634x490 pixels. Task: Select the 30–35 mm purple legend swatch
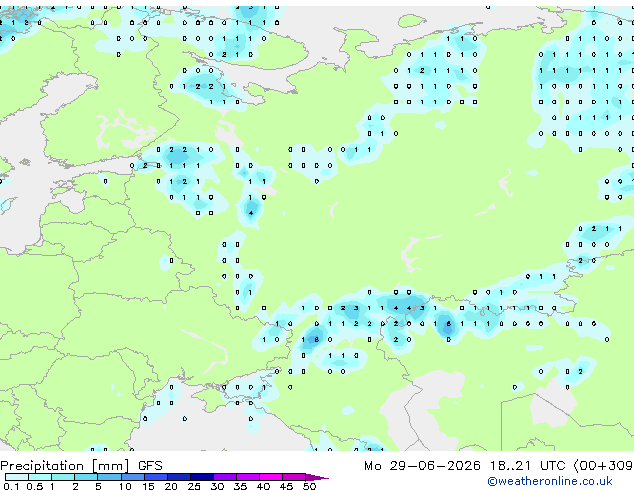(225, 477)
